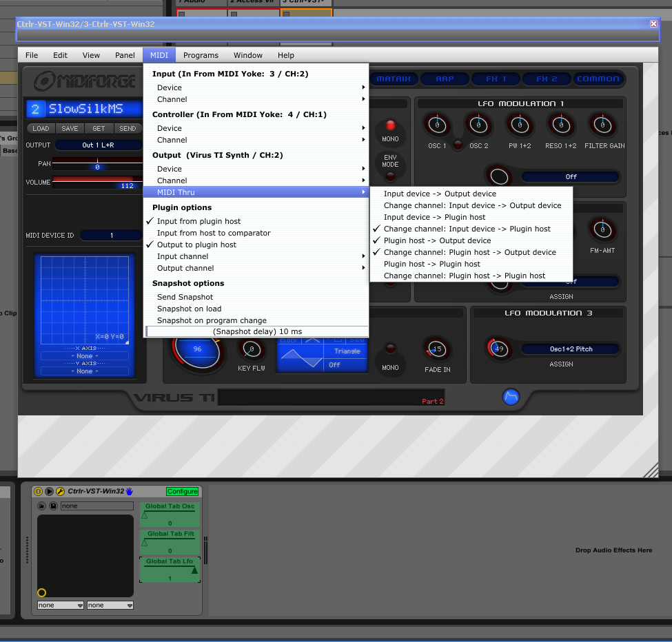Open plug-in editor with wrench icon
Screen dimensions: 672x642
click(x=60, y=491)
